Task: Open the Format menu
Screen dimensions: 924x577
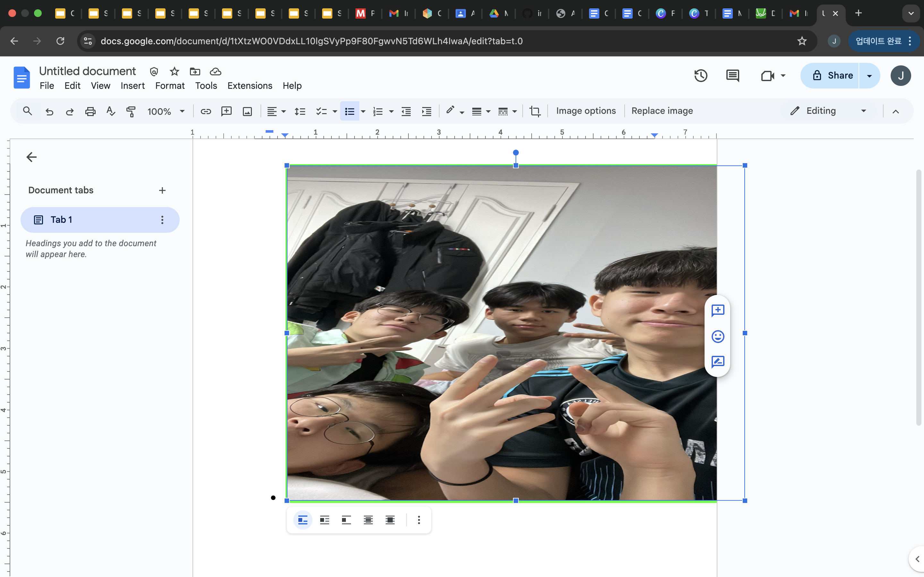Action: point(170,86)
